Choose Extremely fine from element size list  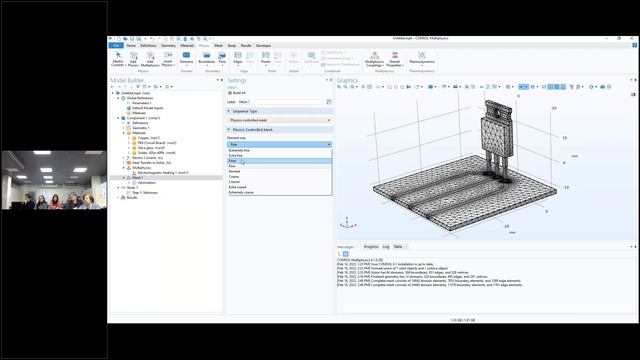pos(280,150)
